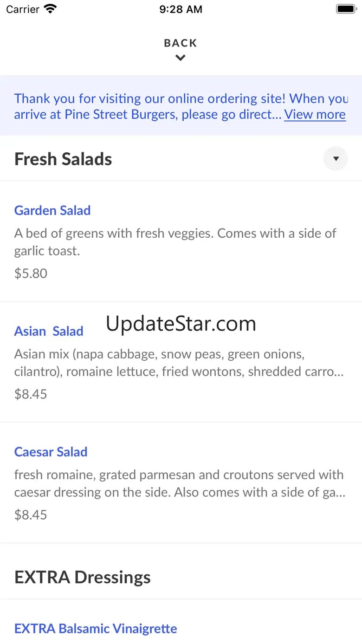
Task: Tap the EXTRA Dressings section heading
Action: [83, 577]
